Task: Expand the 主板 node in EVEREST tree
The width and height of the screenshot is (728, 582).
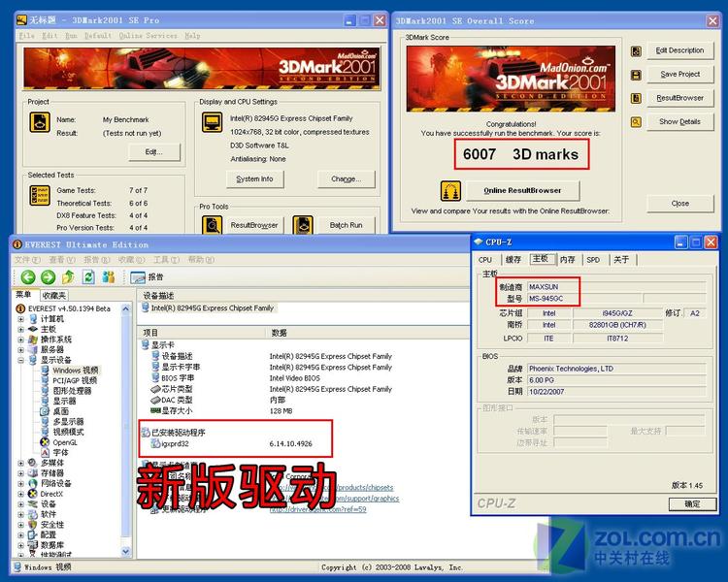Action: click(21, 330)
